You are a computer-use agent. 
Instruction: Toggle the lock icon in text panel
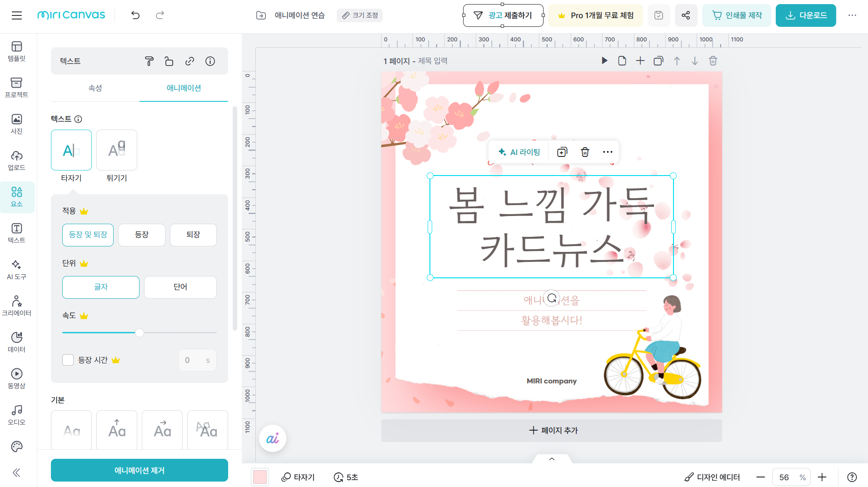click(169, 61)
